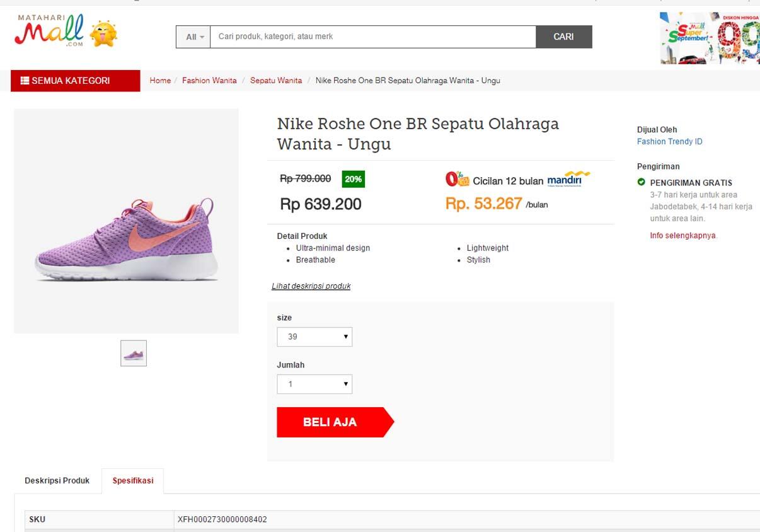Click the Mandiri bank logo

coord(568,180)
